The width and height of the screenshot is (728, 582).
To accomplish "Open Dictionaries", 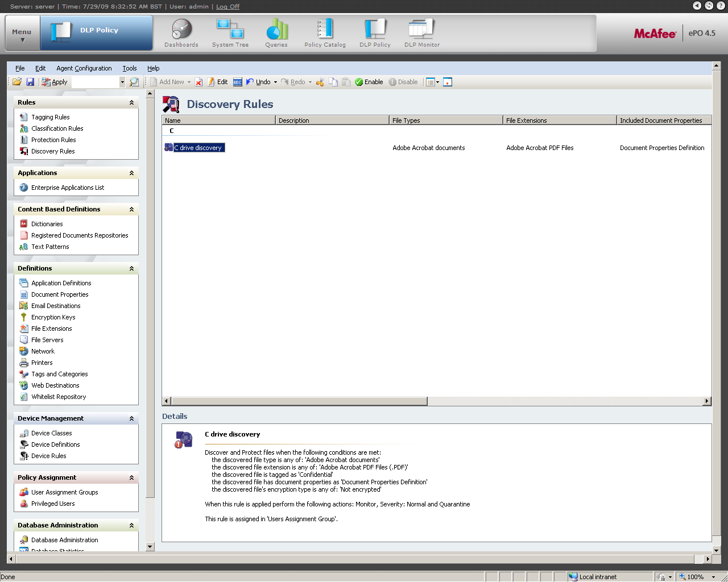I will 47,224.
